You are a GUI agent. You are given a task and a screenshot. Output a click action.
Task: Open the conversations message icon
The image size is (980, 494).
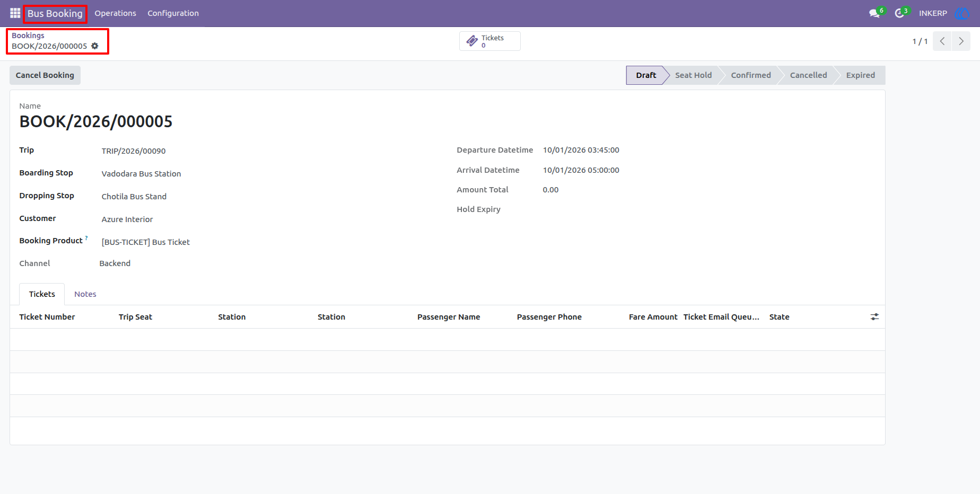coord(874,13)
